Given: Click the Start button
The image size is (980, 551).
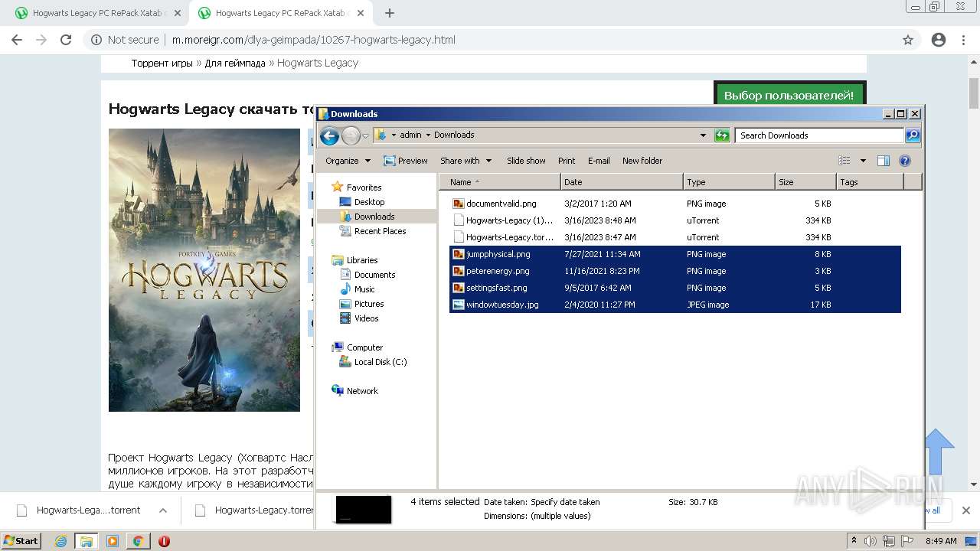Looking at the screenshot, I should click(21, 540).
